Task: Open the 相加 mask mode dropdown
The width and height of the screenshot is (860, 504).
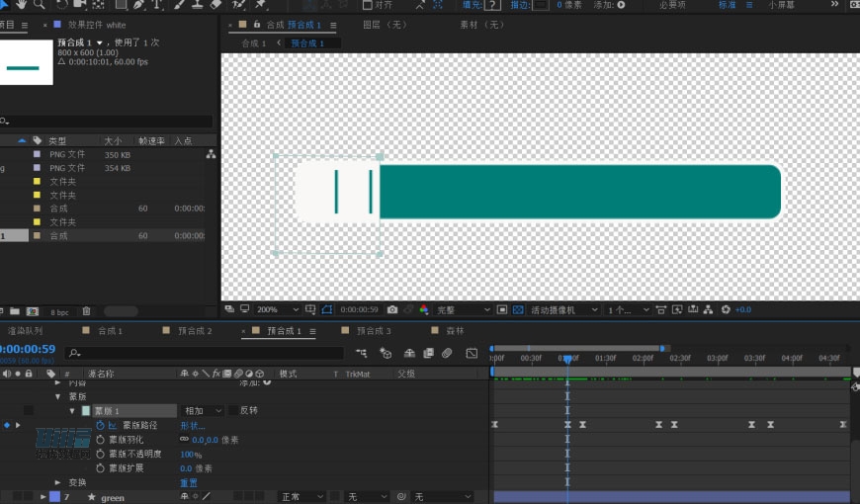Action: [x=204, y=410]
